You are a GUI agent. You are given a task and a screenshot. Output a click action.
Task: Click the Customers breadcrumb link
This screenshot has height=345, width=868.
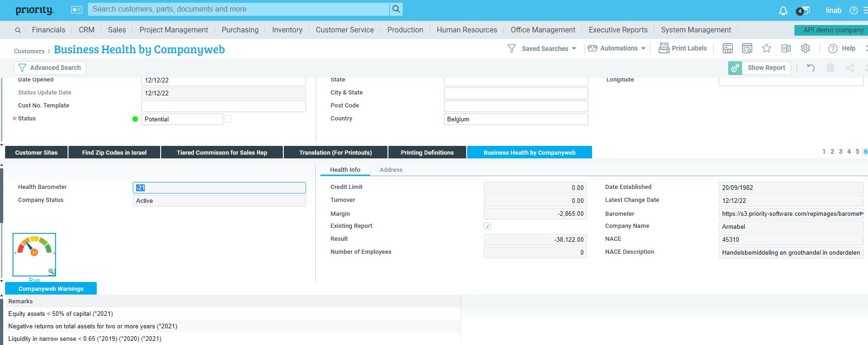click(x=29, y=51)
